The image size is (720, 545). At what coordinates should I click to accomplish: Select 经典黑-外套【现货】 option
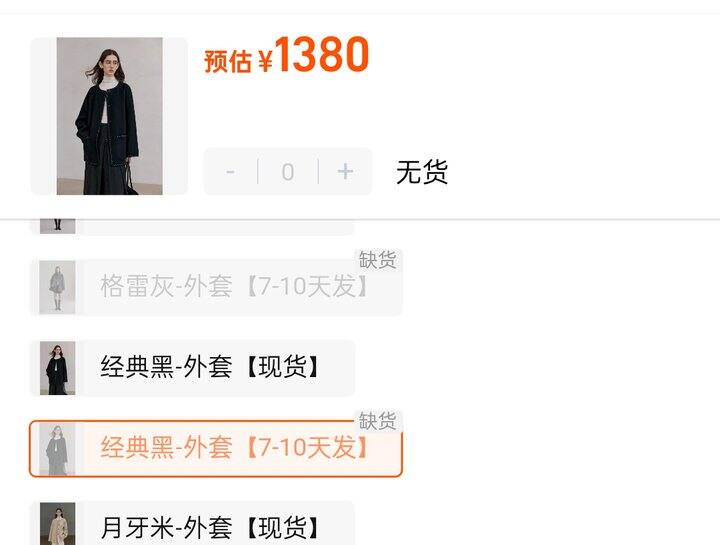click(192, 368)
